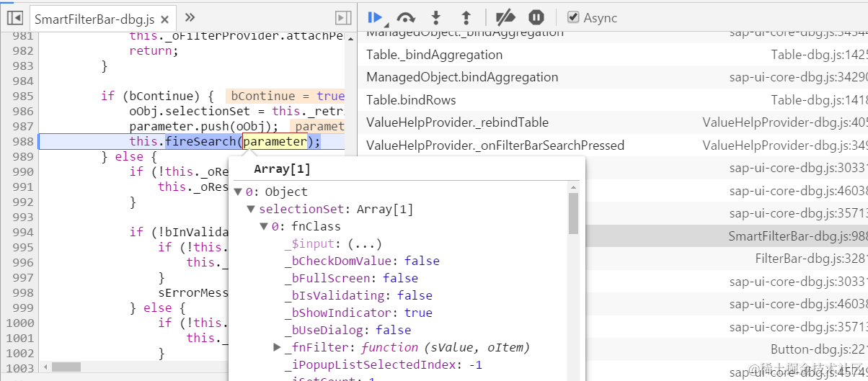This screenshot has height=381, width=868.
Task: Resume script execution
Action: (x=376, y=17)
